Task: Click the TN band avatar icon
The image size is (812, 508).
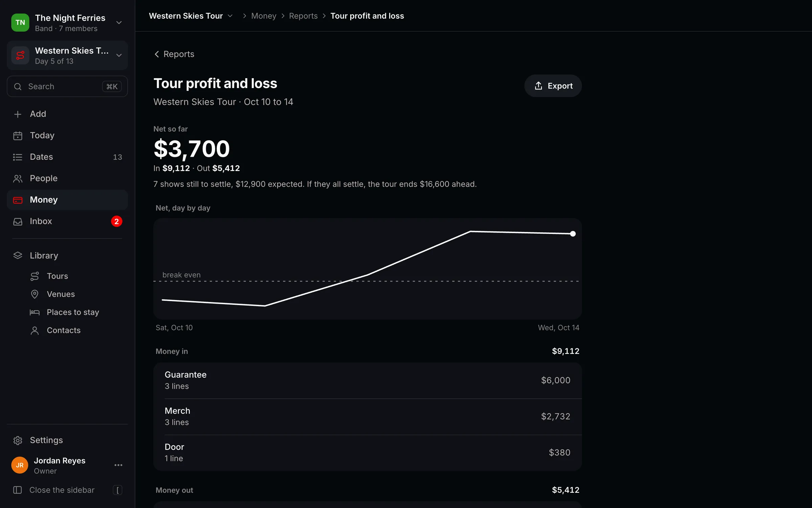Action: pyautogui.click(x=20, y=23)
